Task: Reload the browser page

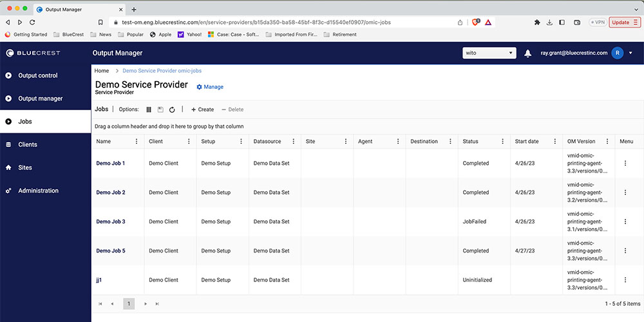Action: [32, 22]
